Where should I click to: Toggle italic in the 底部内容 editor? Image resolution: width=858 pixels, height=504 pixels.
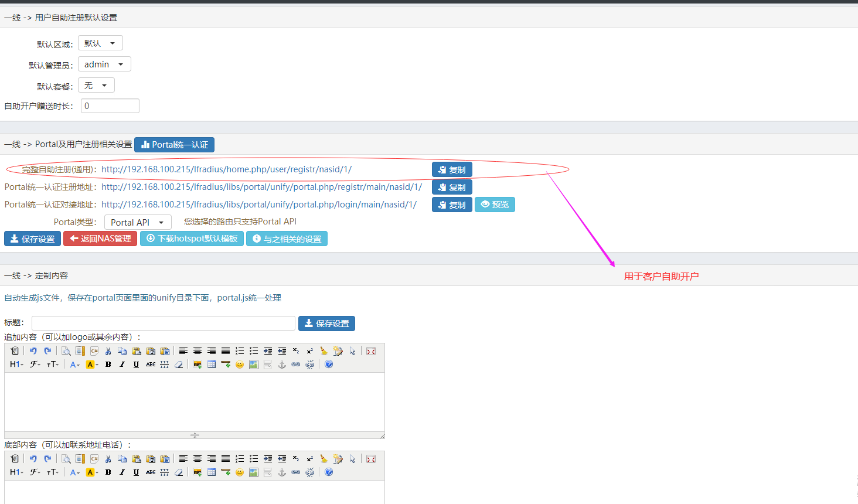click(122, 472)
